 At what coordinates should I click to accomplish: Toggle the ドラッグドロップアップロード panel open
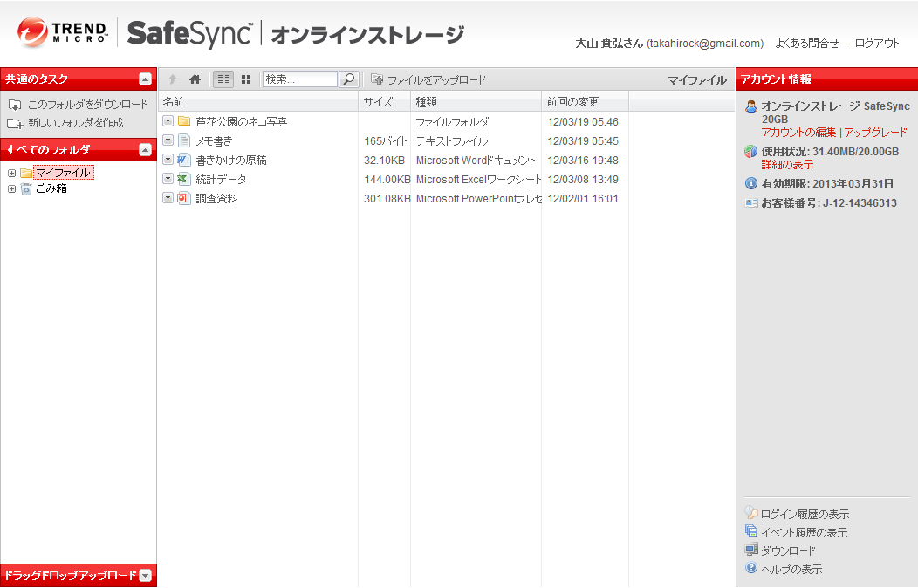click(147, 575)
